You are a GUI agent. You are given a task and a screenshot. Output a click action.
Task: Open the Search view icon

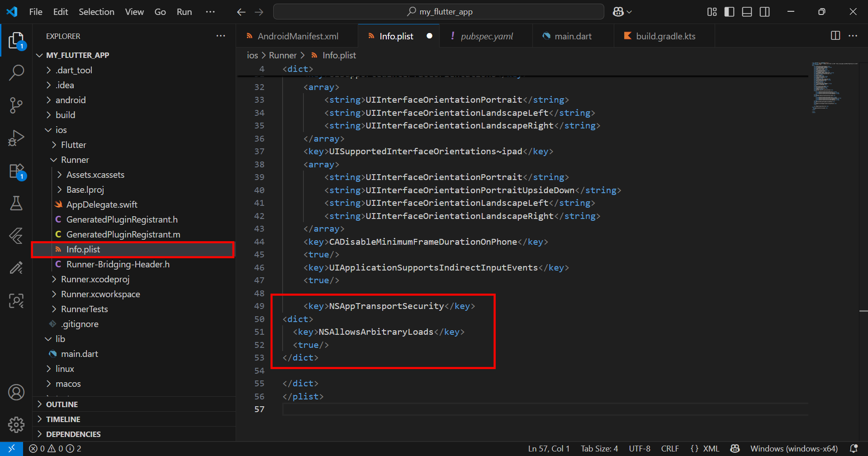pyautogui.click(x=16, y=72)
